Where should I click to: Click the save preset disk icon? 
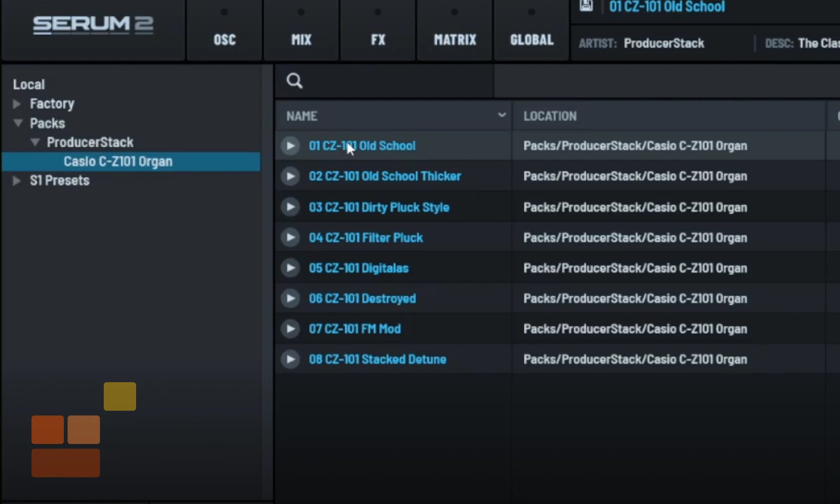[586, 6]
